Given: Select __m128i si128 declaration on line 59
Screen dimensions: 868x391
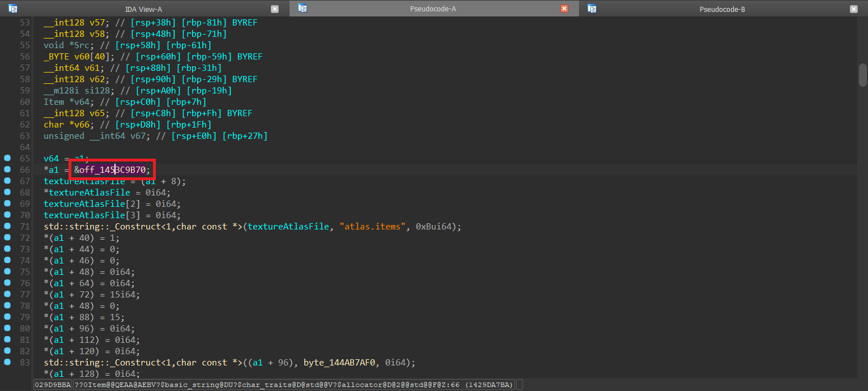Looking at the screenshot, I should 79,91.
